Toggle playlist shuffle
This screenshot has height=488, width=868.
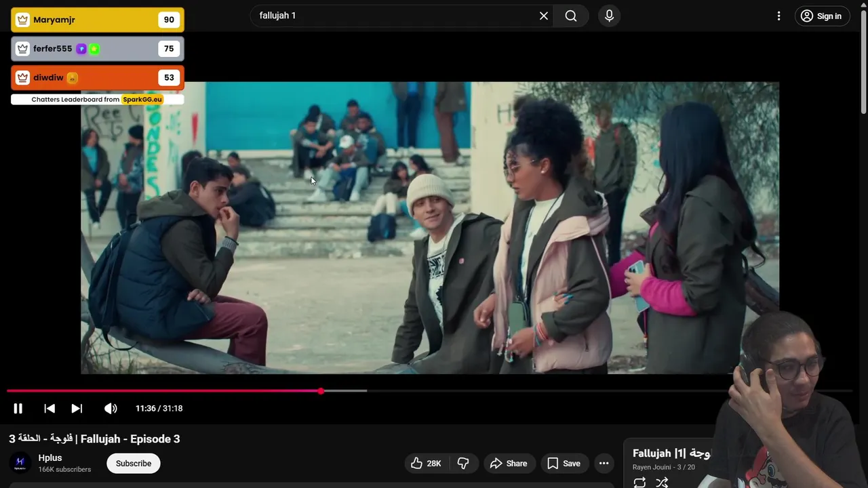pos(662,483)
